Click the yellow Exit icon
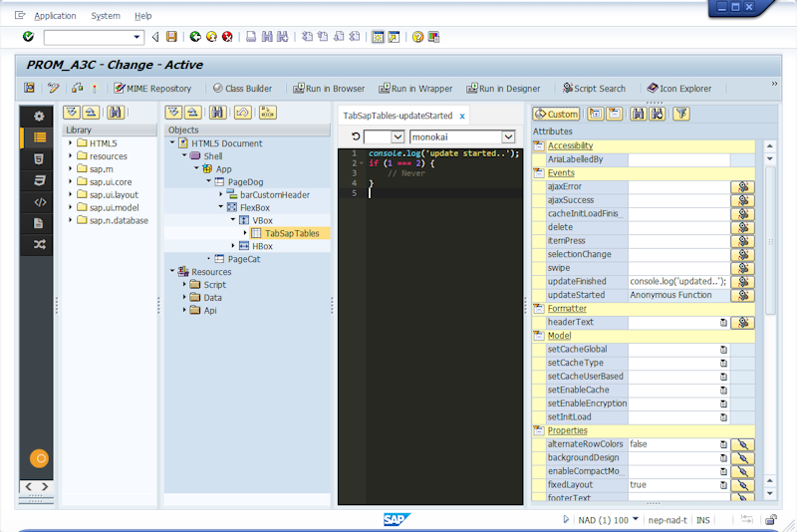797x532 pixels. click(x=211, y=37)
